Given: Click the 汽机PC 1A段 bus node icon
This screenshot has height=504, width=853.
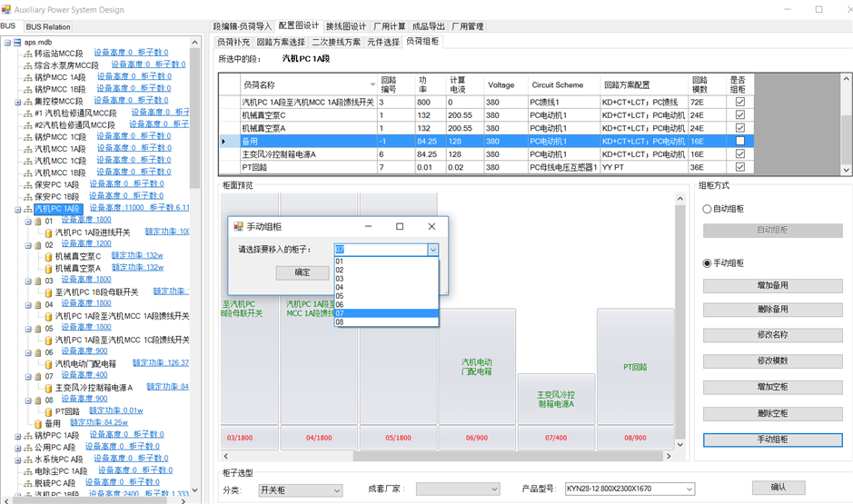Looking at the screenshot, I should click(27, 209).
